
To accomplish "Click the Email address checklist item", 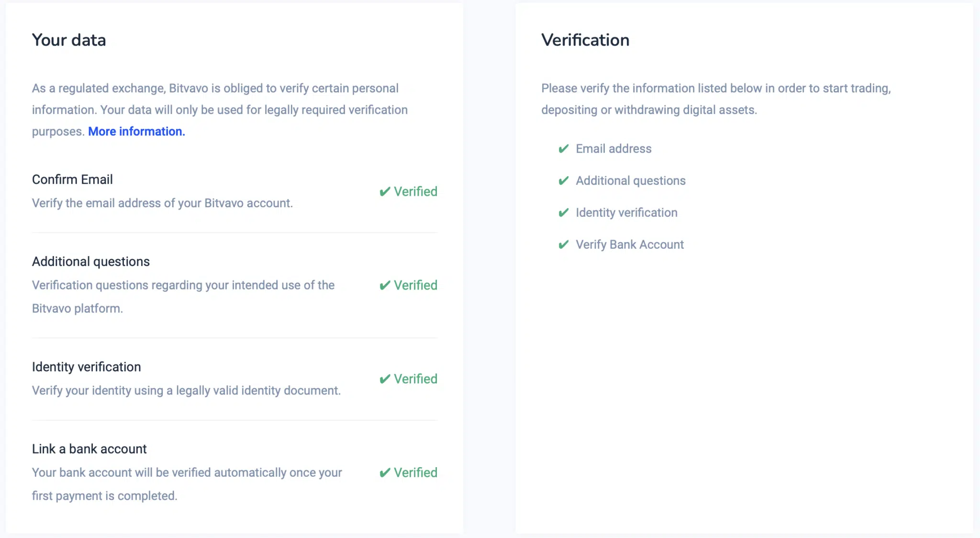I will pos(613,149).
